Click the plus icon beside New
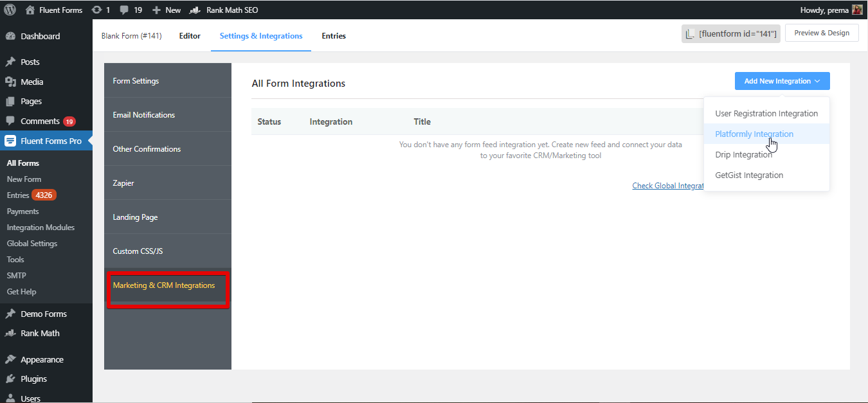The width and height of the screenshot is (868, 403). pos(156,10)
